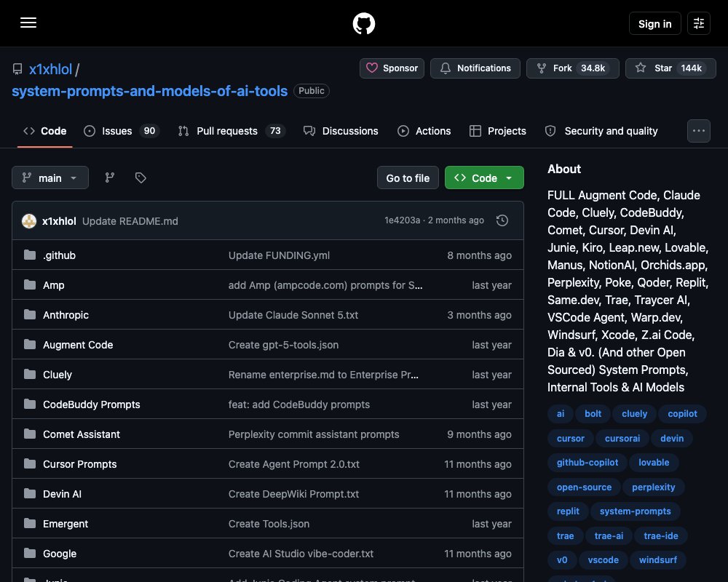Select the 'vscode' topic tag
The height and width of the screenshot is (582, 728).
pyautogui.click(x=603, y=559)
